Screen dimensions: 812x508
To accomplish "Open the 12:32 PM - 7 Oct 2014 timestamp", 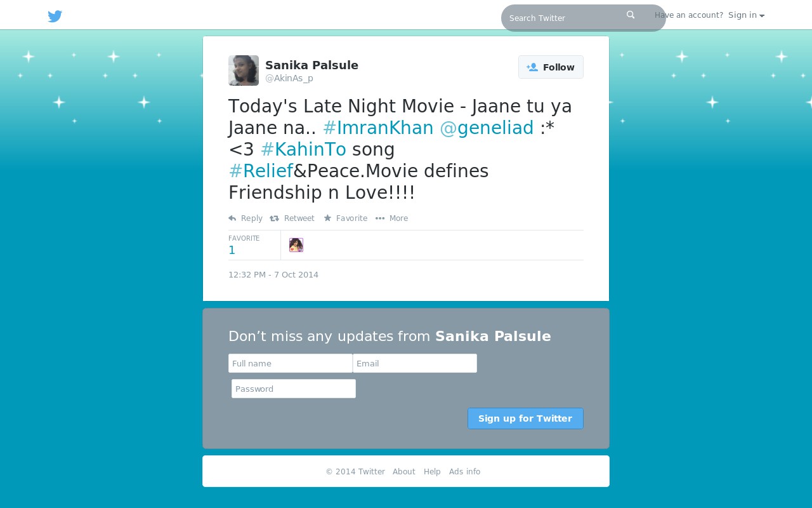I will coord(273,275).
